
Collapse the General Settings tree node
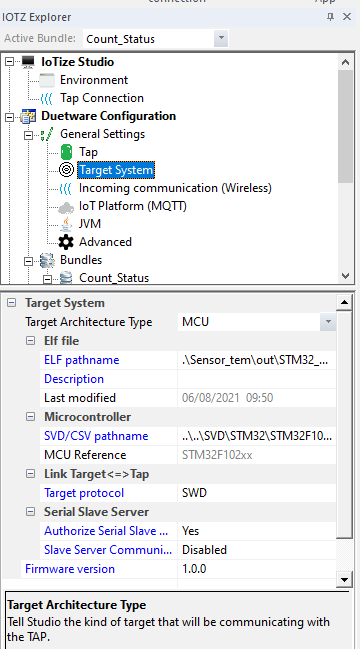pos(28,135)
